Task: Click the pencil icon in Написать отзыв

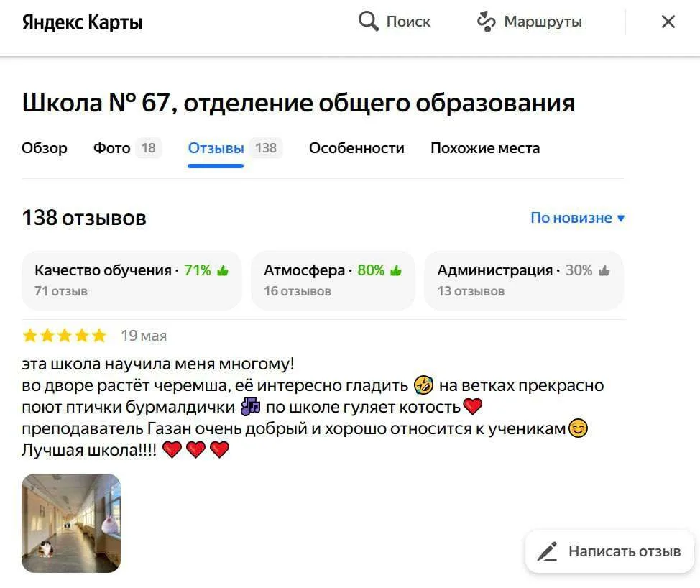Action: [x=548, y=551]
